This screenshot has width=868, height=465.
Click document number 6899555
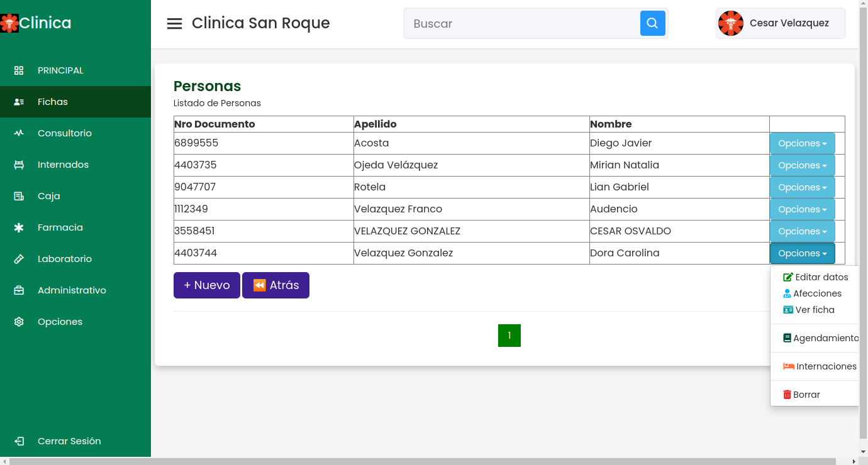(196, 143)
